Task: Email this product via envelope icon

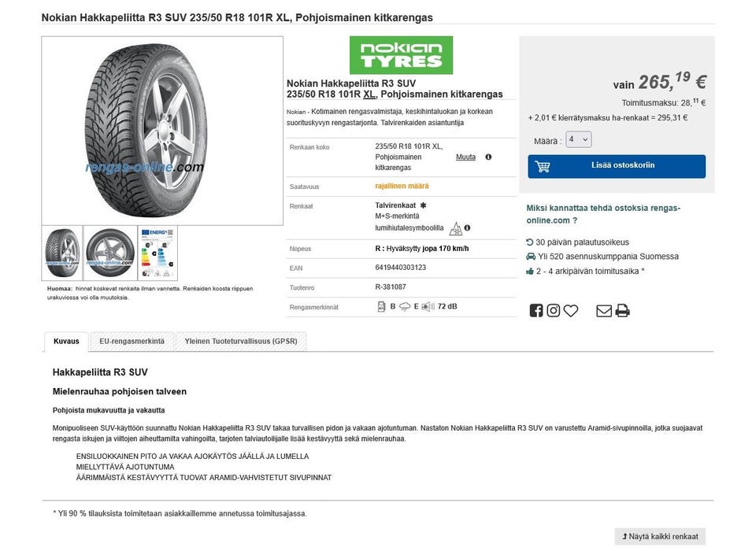Action: coord(604,311)
